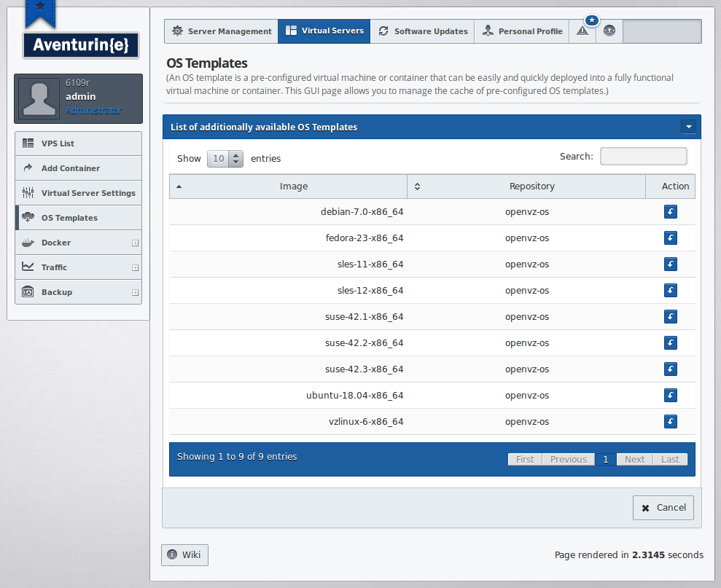Go to Personal Profile tab
This screenshot has width=721, height=588.
tap(522, 31)
